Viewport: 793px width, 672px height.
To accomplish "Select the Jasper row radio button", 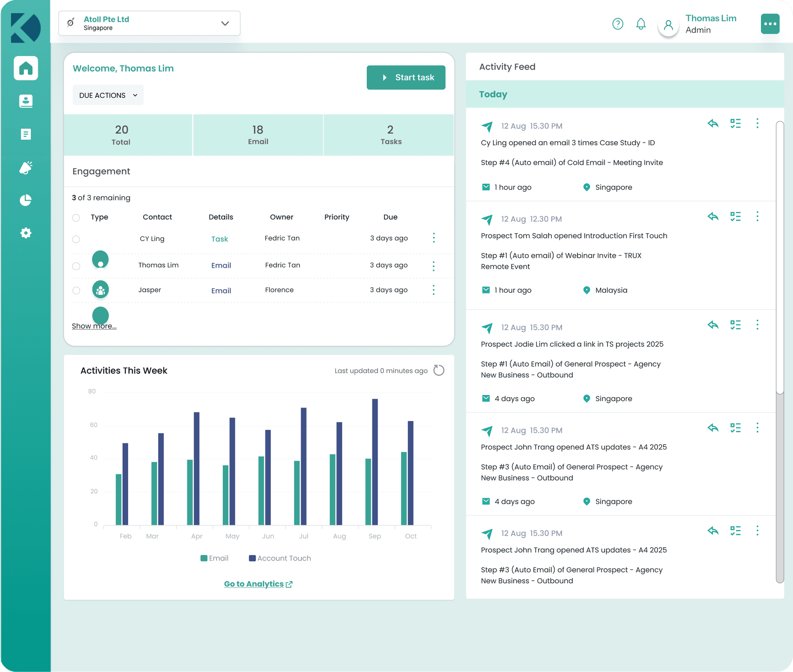I will pos(76,291).
